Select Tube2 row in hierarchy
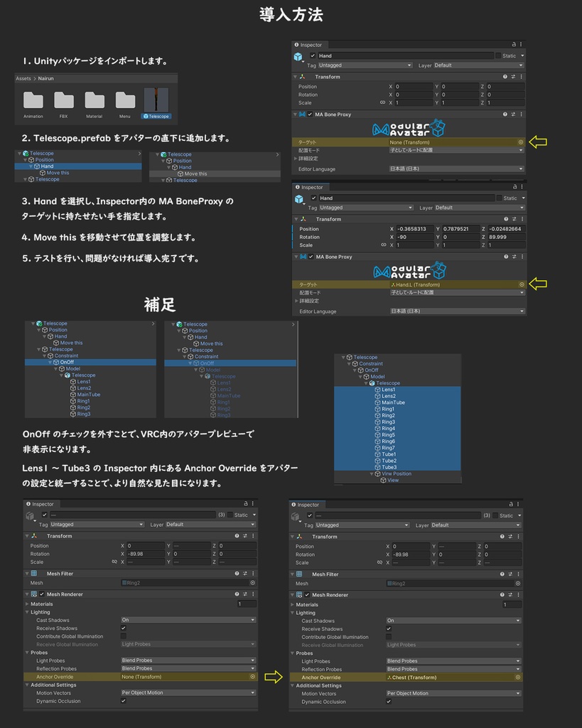Viewport: 582px width, 728px height. pos(397,461)
